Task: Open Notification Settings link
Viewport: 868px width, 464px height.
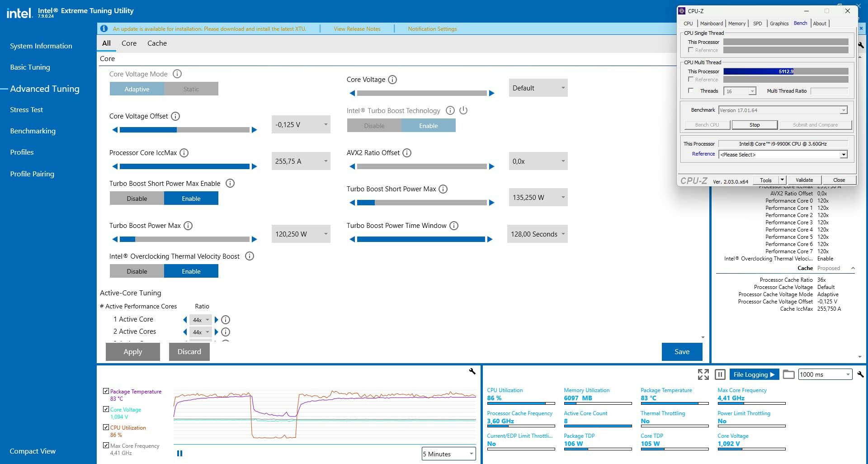Action: (432, 29)
